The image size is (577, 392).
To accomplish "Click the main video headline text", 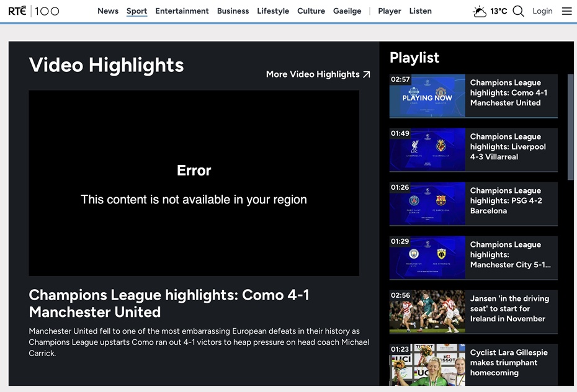I will pos(169,303).
